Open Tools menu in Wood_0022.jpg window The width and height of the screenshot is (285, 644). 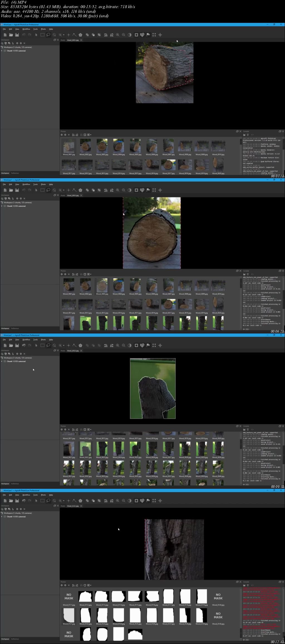click(x=35, y=340)
